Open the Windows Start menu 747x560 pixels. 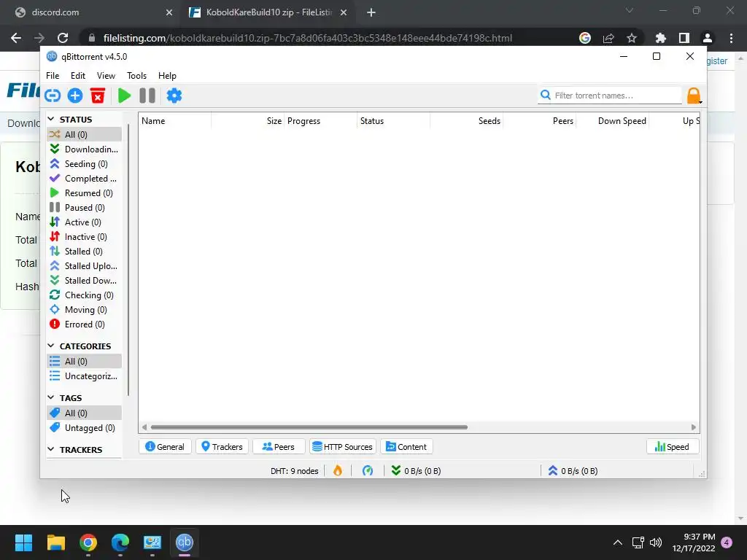click(23, 542)
